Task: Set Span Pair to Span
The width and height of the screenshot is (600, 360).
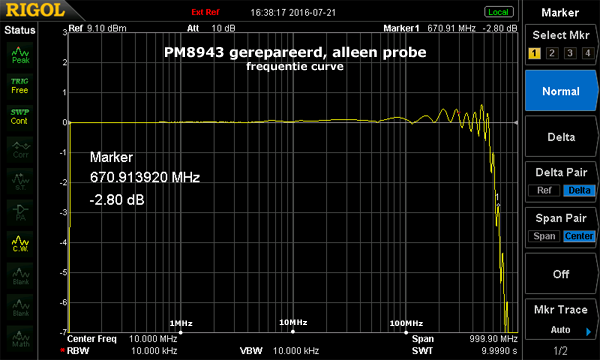Action: pos(544,236)
